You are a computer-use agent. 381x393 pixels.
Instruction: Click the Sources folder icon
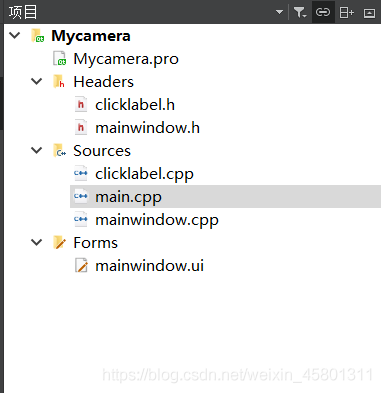click(60, 150)
